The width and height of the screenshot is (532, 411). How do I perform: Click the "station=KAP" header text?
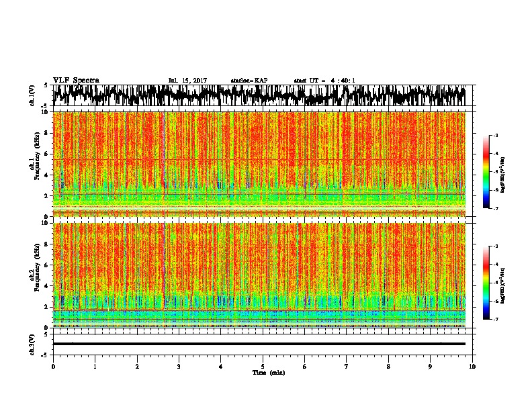[x=249, y=81]
